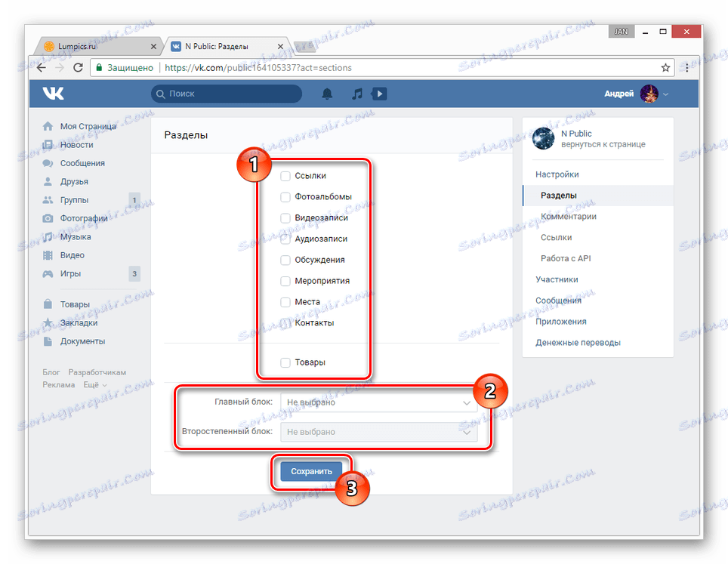
Task: Click the user avatar in header
Action: tap(649, 94)
